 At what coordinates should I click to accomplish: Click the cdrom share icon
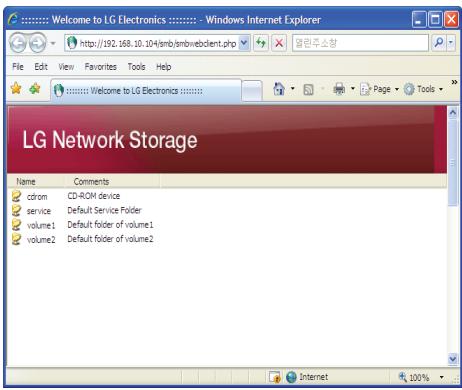(16, 196)
